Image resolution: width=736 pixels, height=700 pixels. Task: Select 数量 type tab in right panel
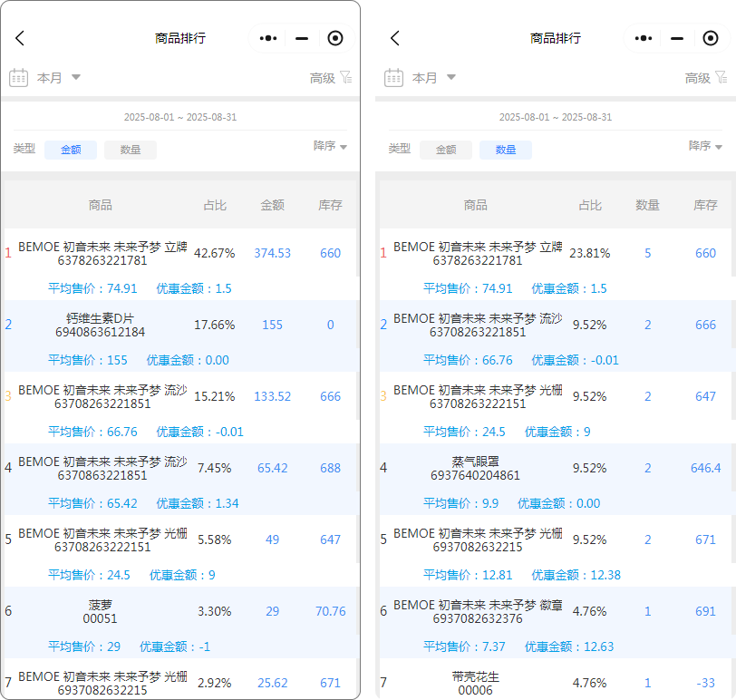coord(506,150)
